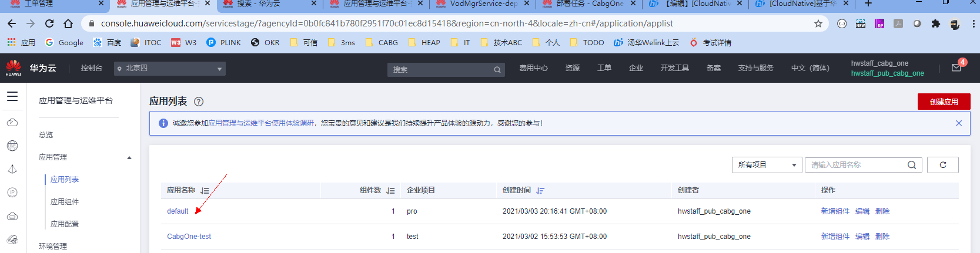This screenshot has width=980, height=253.
Task: Open the Chrome profile avatar
Action: (955, 24)
